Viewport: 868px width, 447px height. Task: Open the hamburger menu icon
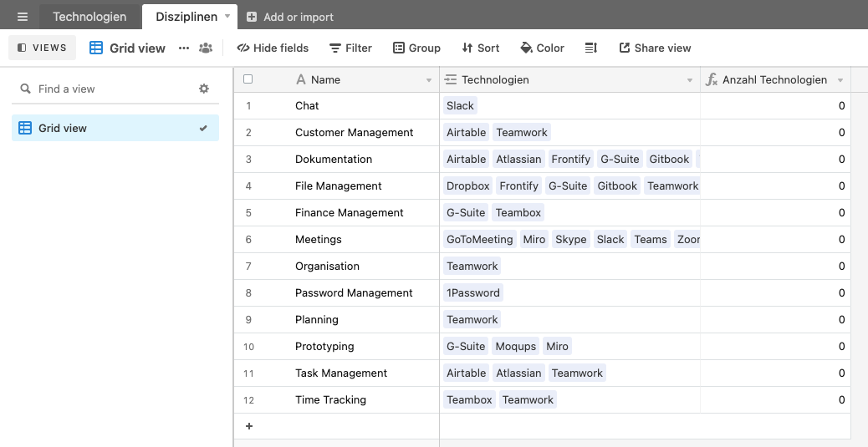22,17
